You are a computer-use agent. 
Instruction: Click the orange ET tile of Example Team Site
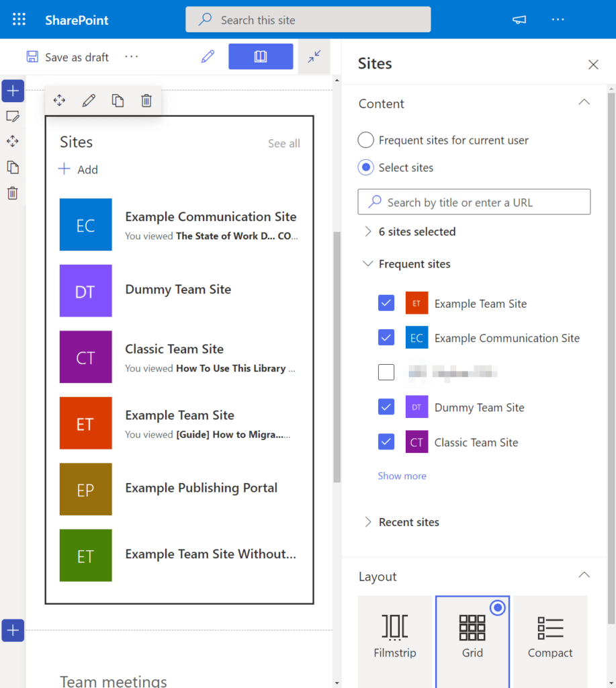point(85,423)
